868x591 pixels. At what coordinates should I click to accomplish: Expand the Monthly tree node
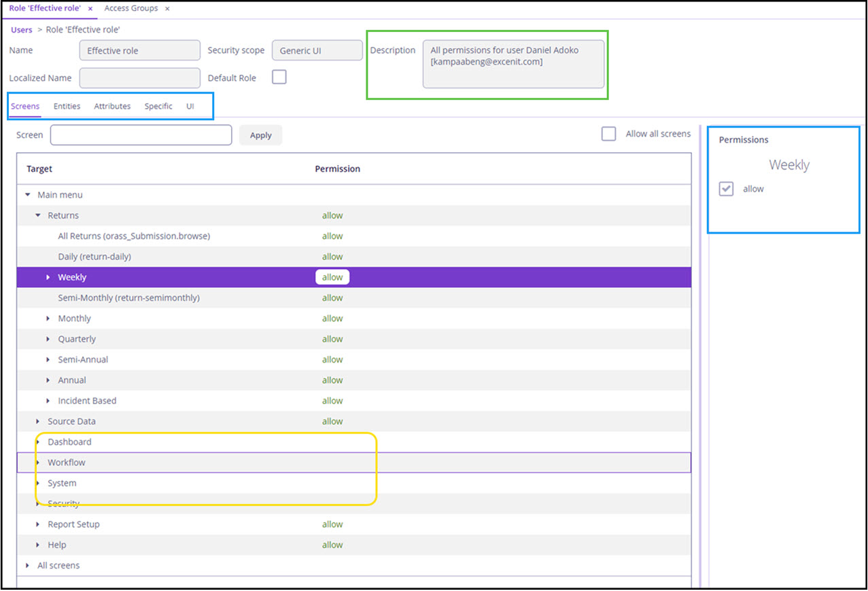[48, 319]
